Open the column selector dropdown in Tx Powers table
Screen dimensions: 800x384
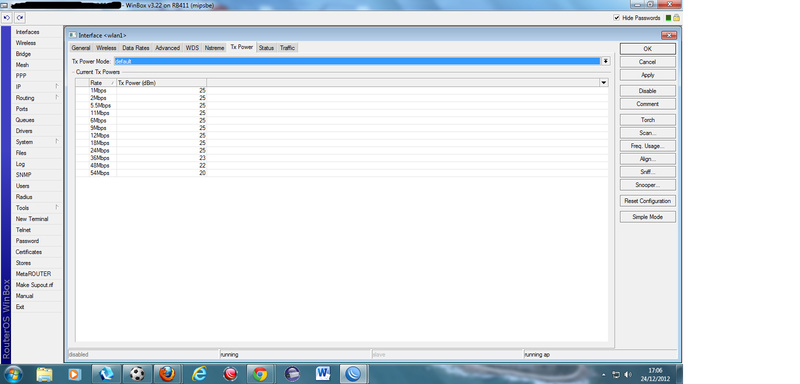click(604, 83)
